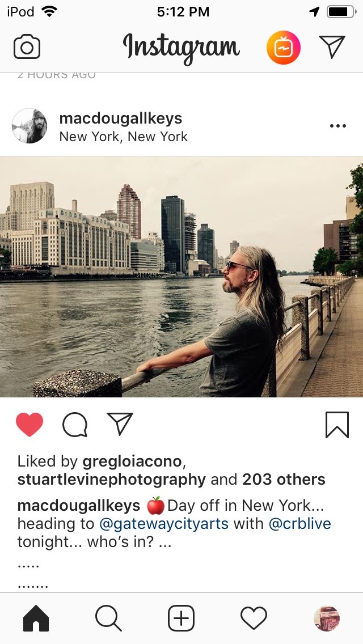Open the Activity heart tab

click(x=254, y=618)
